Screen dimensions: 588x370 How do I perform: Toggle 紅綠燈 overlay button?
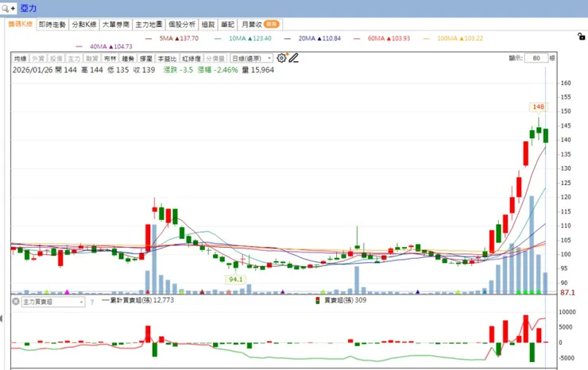(x=191, y=59)
